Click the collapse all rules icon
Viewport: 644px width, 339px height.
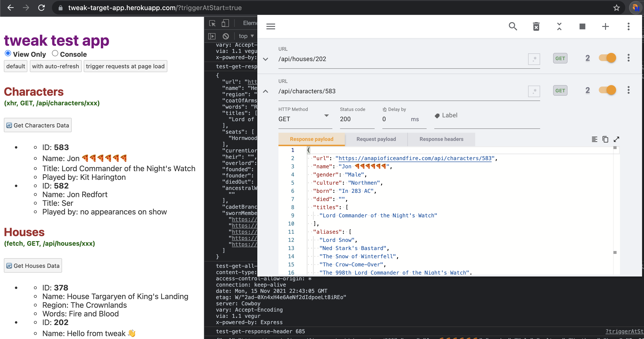[x=559, y=26]
